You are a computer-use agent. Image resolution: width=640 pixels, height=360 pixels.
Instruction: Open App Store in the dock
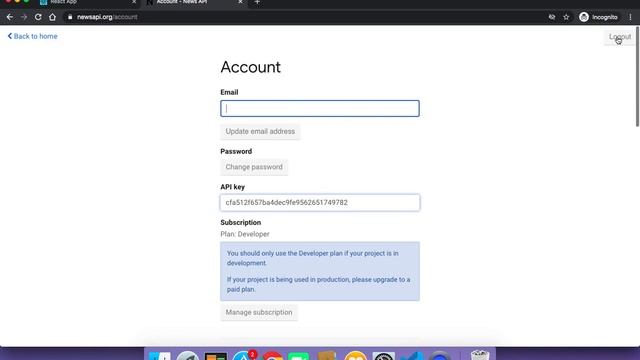[244, 356]
